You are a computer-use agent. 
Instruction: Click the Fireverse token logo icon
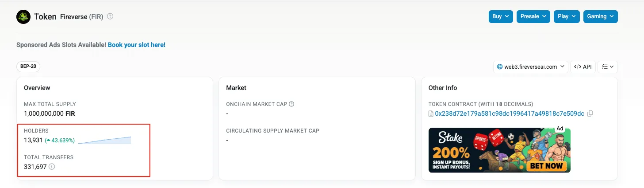(23, 17)
